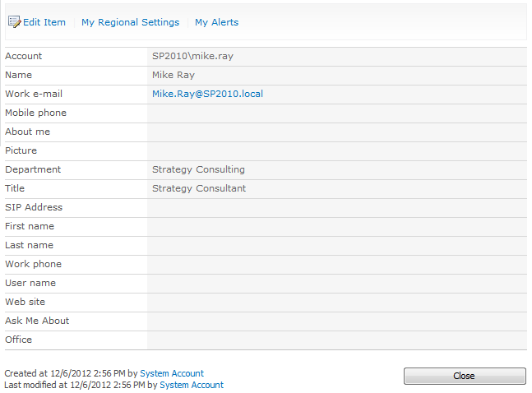532x393 pixels.
Task: Select the Strategy Consulting department value
Action: 198,169
